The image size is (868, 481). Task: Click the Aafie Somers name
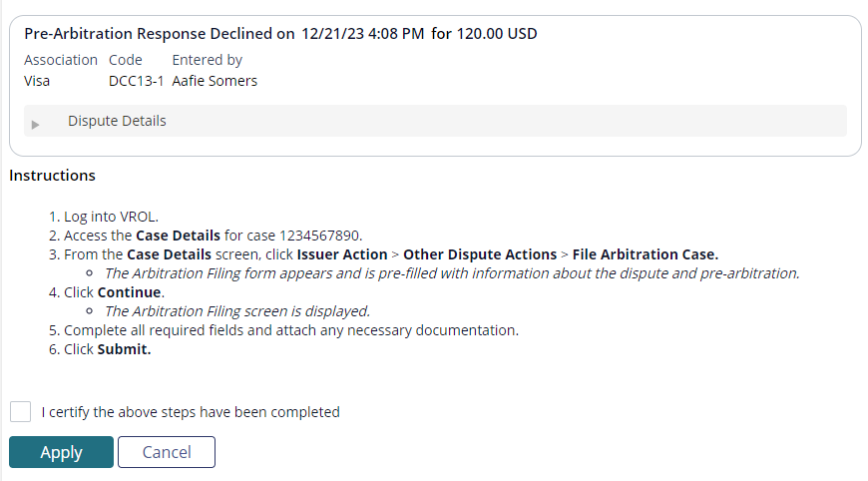(x=215, y=81)
